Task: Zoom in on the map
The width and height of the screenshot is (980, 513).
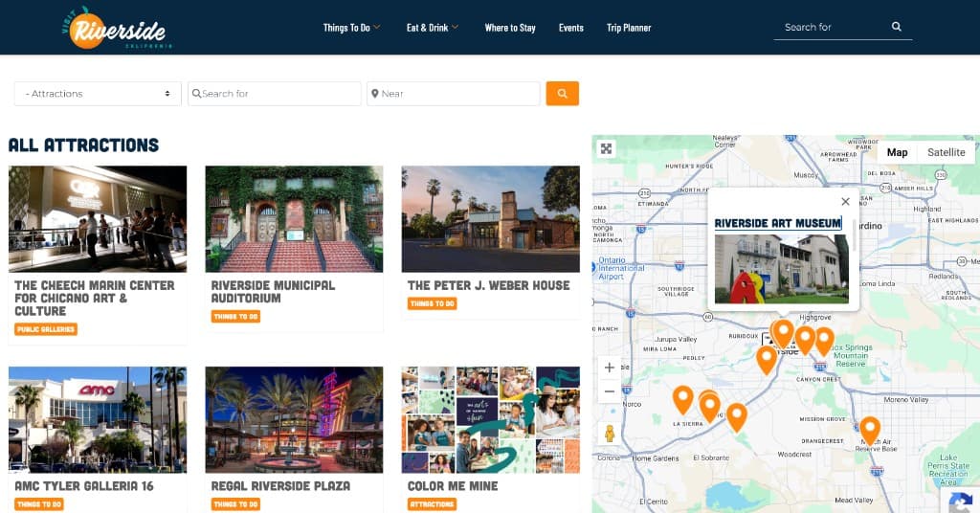Action: [x=610, y=368]
